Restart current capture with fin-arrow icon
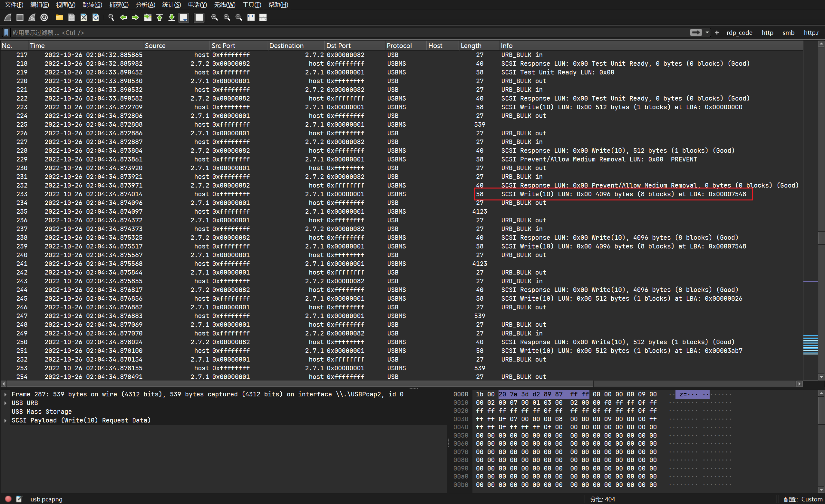The image size is (825, 504). click(x=32, y=17)
